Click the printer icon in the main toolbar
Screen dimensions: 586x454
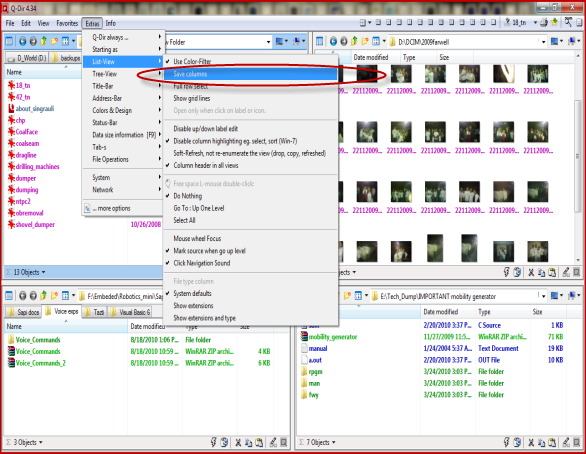coord(544,23)
